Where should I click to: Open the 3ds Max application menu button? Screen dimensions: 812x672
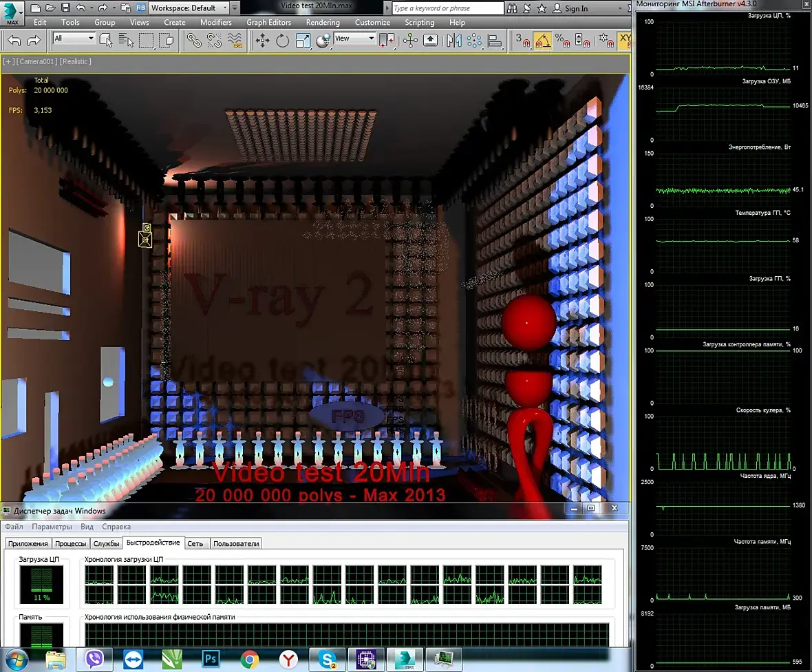[x=12, y=12]
